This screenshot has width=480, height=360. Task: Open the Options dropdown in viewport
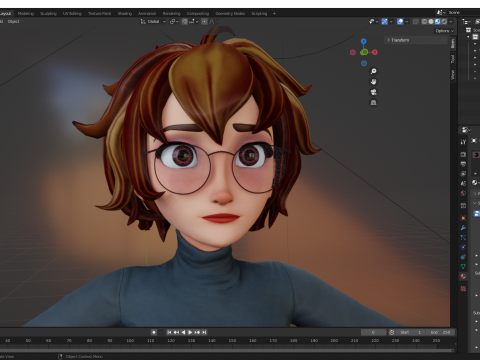click(445, 31)
